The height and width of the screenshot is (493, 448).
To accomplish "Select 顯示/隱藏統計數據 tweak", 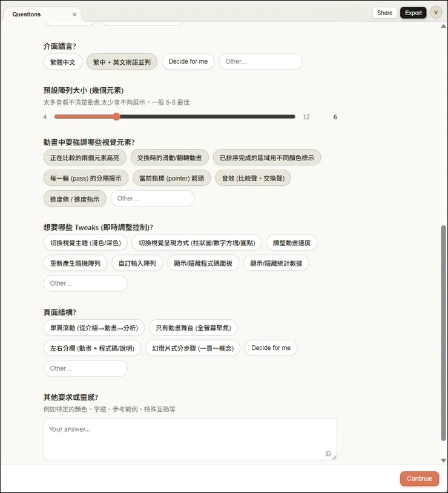I will coord(276,263).
